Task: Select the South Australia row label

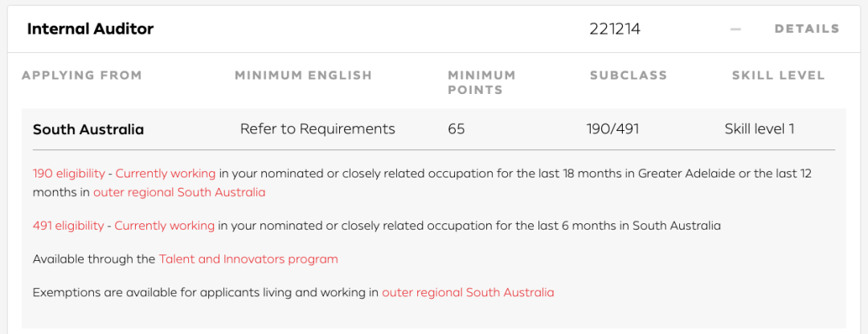Action: click(x=88, y=130)
